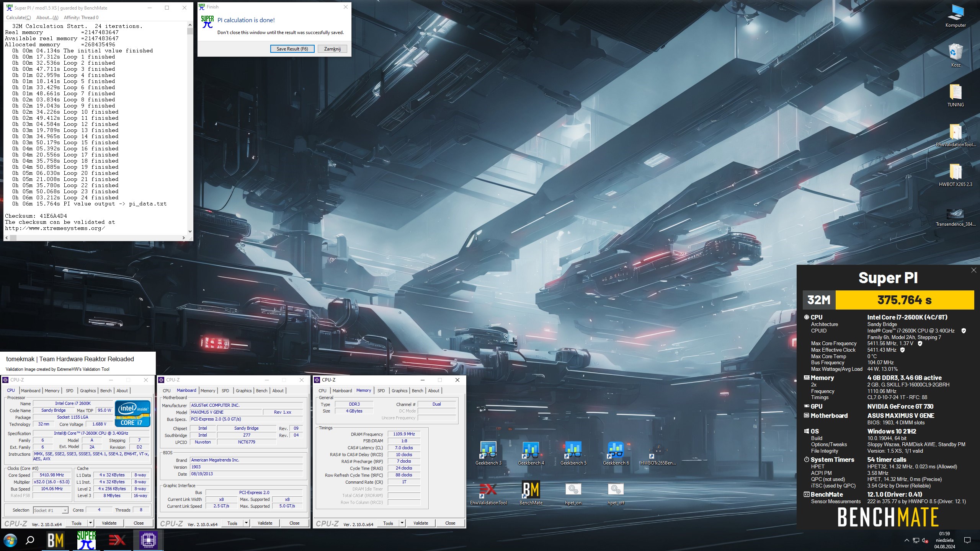Expand the Tools dropdown arrow in the Memory CPU-Z

[x=402, y=523]
